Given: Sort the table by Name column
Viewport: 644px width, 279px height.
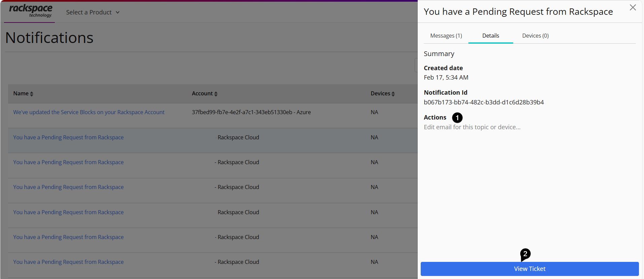Looking at the screenshot, I should [23, 94].
